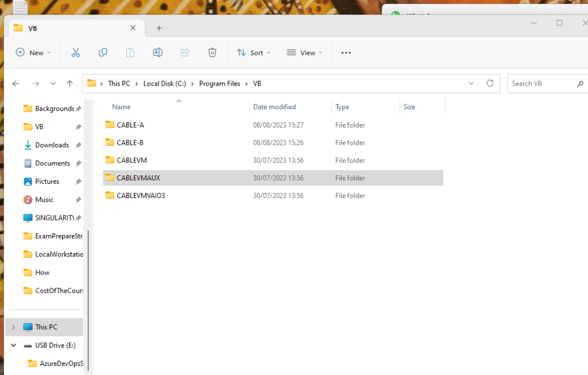Click the Delete trash icon

(x=212, y=52)
